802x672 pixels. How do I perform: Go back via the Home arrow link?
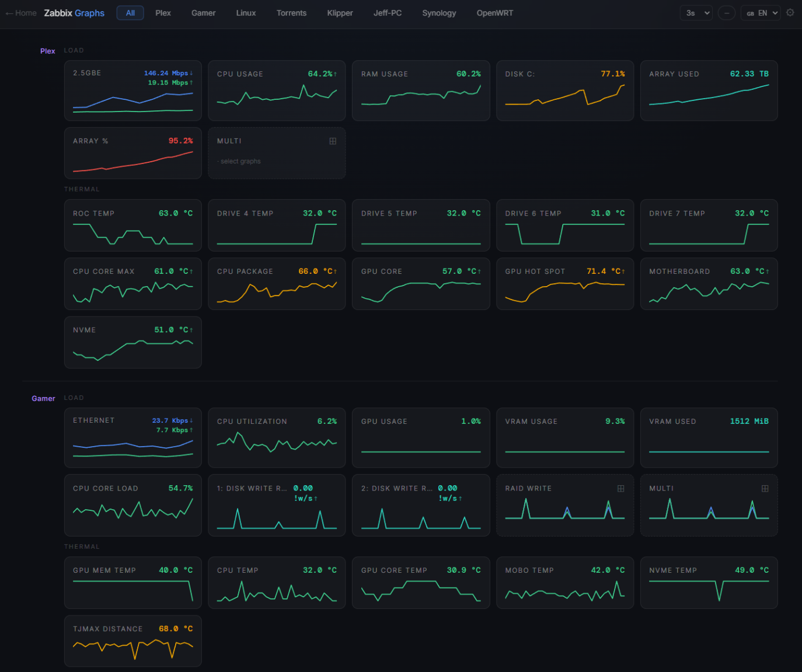coord(21,13)
